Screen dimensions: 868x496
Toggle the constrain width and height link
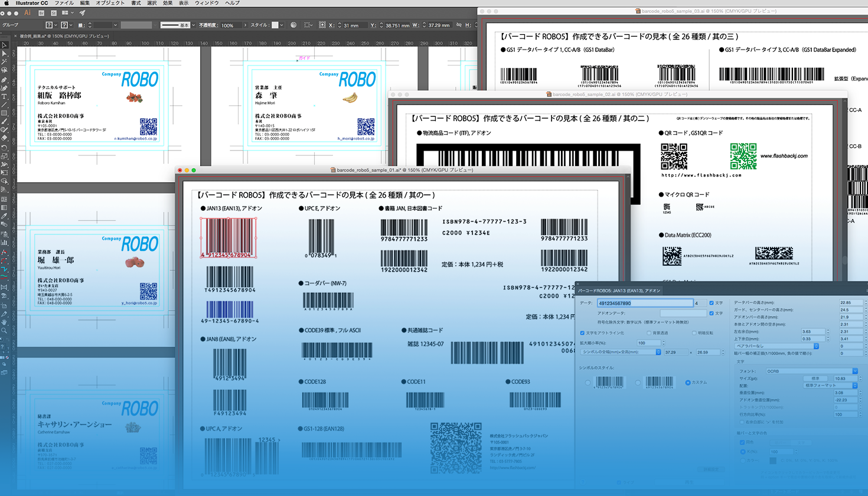pyautogui.click(x=459, y=25)
